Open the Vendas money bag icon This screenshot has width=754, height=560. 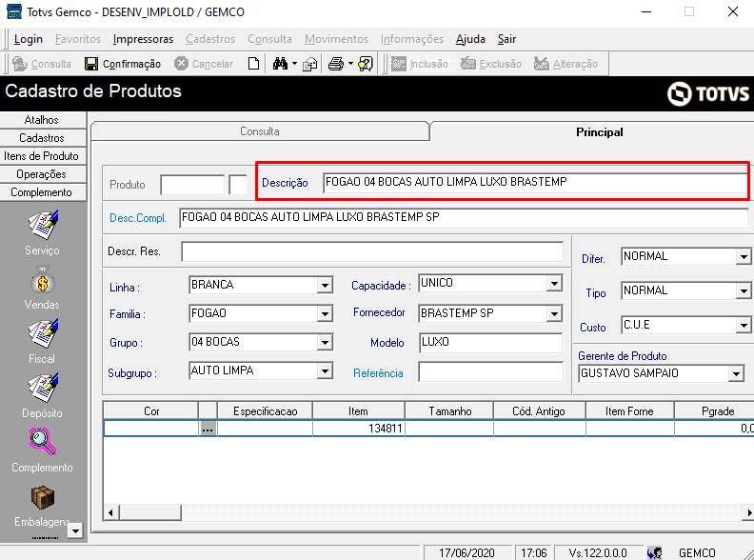pos(43,281)
